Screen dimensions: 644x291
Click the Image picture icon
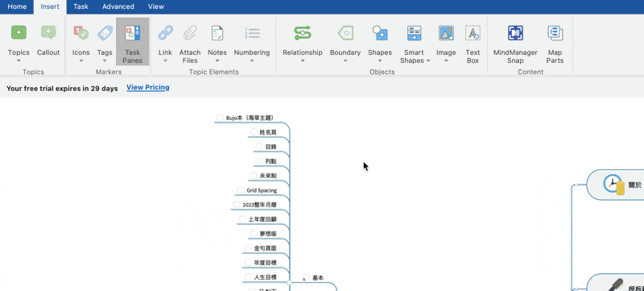tap(446, 33)
